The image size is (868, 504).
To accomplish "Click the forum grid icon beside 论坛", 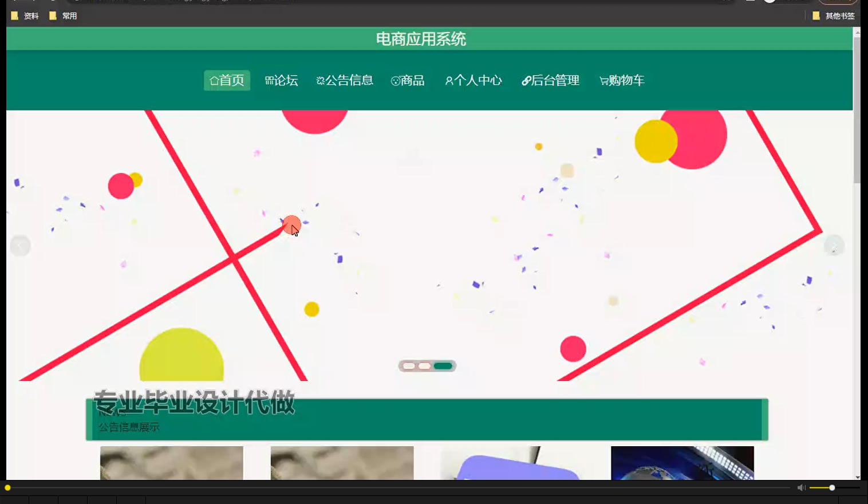I will [269, 80].
